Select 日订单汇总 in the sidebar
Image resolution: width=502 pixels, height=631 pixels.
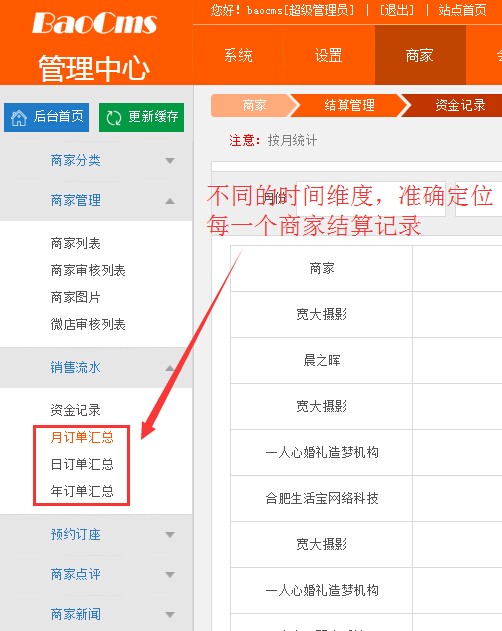[82, 464]
